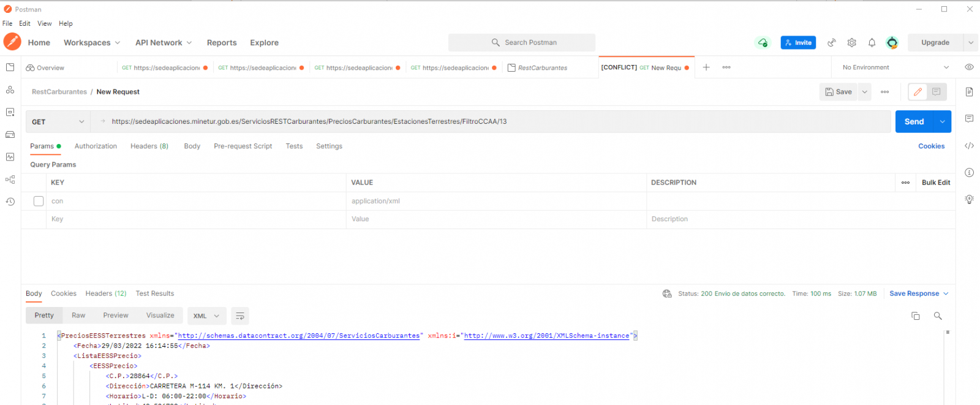980x405 pixels.
Task: Open a new request tab with plus
Action: tap(706, 67)
